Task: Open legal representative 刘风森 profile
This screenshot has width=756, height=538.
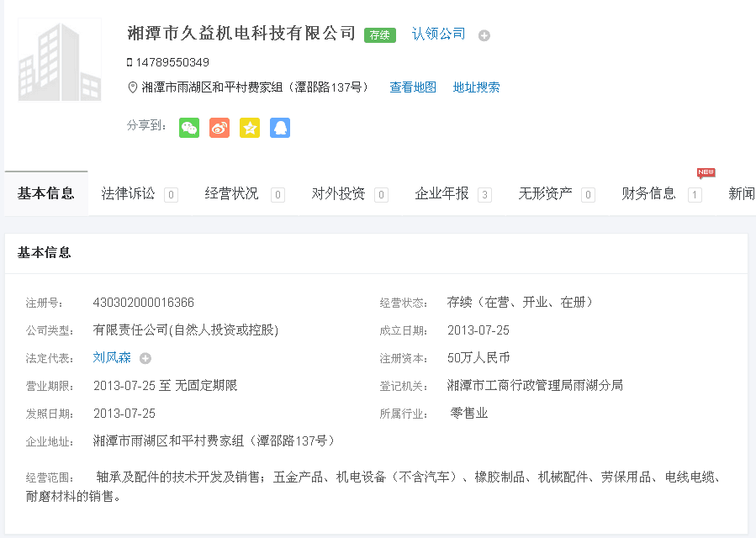Action: pos(112,357)
